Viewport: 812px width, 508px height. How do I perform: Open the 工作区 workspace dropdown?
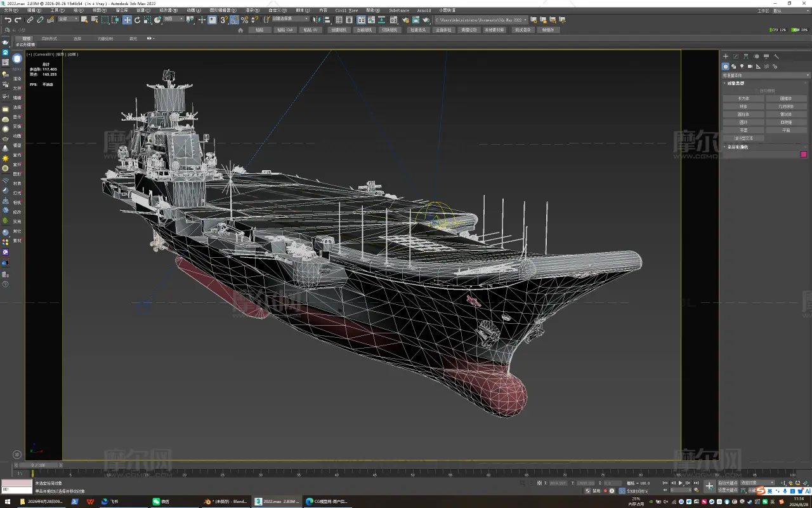click(x=790, y=11)
